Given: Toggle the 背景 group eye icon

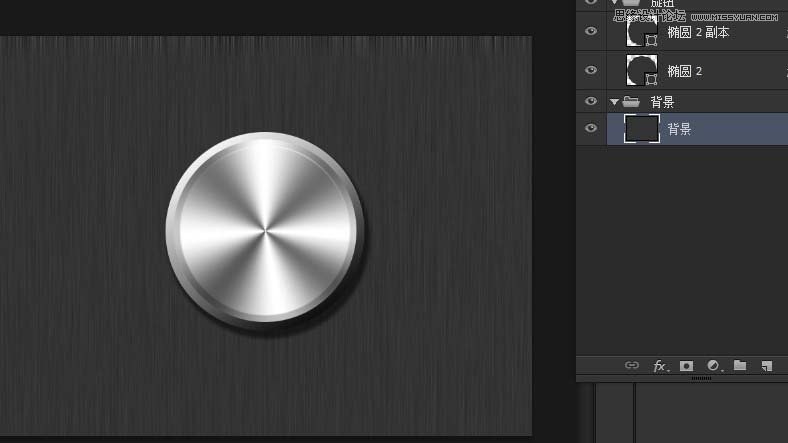Looking at the screenshot, I should pos(591,101).
